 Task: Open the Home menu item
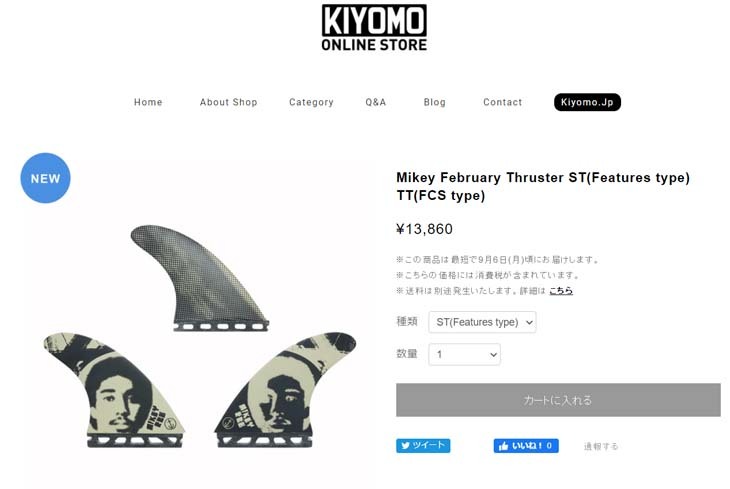(148, 102)
